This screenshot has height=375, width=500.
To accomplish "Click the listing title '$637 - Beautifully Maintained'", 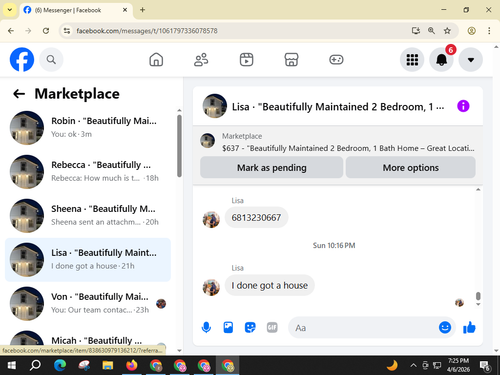I will pyautogui.click(x=348, y=148).
